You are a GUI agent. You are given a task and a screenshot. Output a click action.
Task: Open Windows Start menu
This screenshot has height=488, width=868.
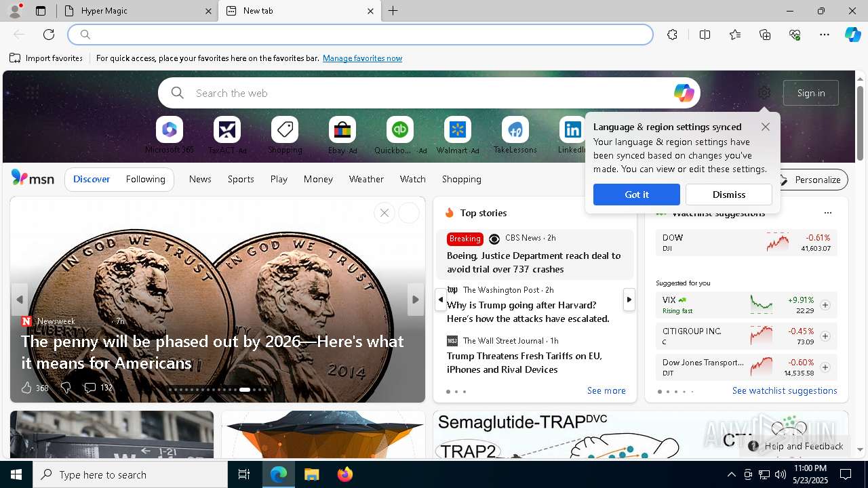(16, 474)
